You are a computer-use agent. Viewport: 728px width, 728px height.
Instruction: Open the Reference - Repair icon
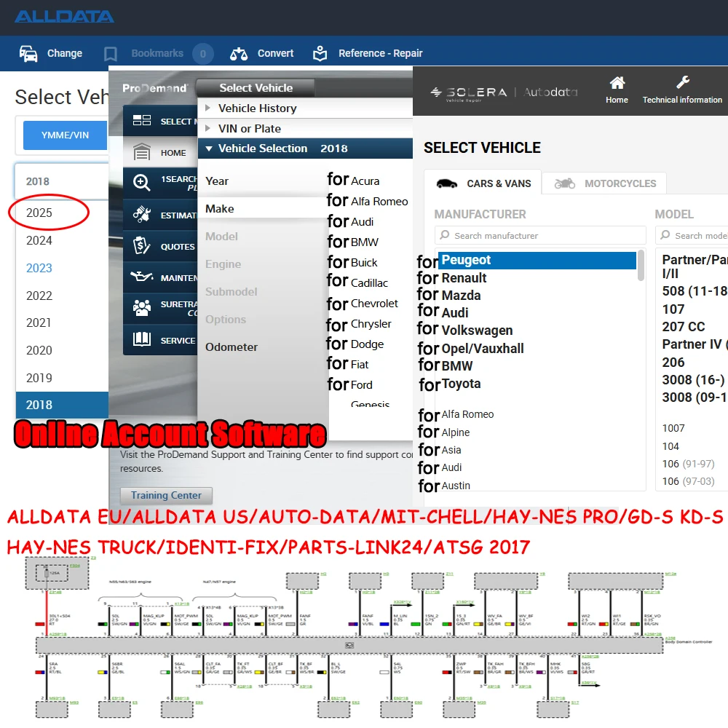(x=320, y=53)
